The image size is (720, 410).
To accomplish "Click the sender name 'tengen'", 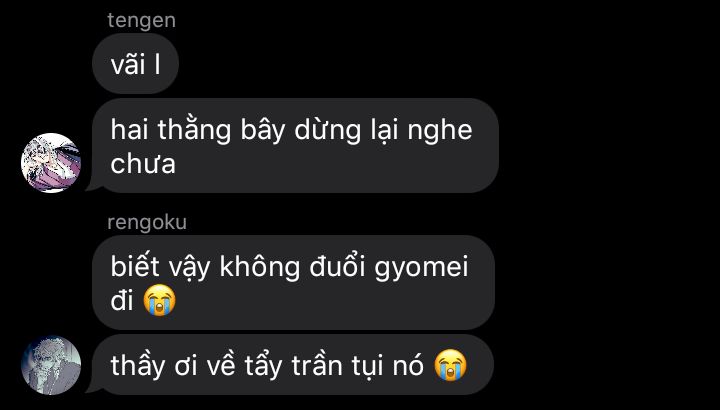I will (141, 21).
